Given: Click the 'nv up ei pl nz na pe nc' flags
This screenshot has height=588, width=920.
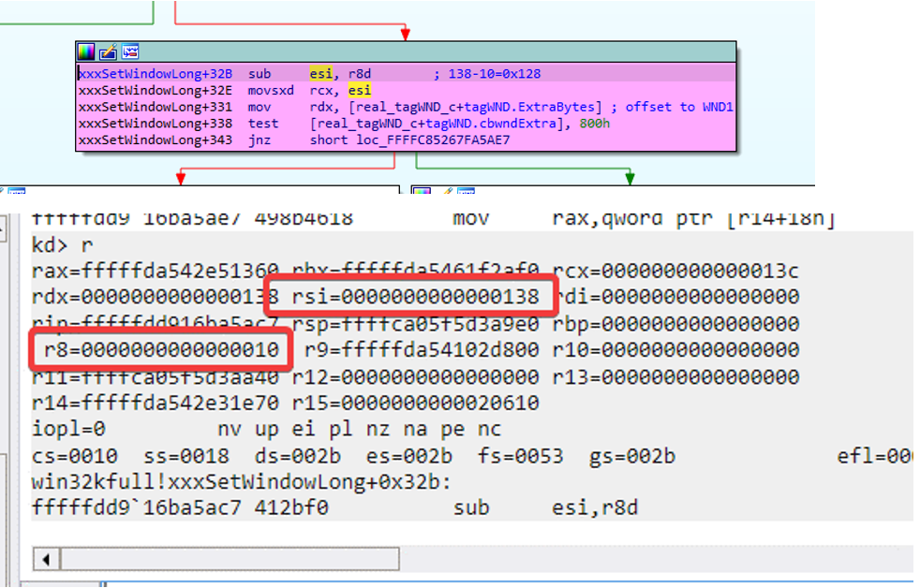Looking at the screenshot, I should (359, 429).
